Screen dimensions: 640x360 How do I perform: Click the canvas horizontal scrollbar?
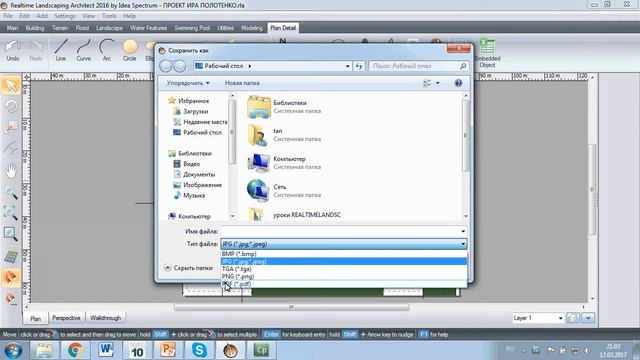coord(291,307)
